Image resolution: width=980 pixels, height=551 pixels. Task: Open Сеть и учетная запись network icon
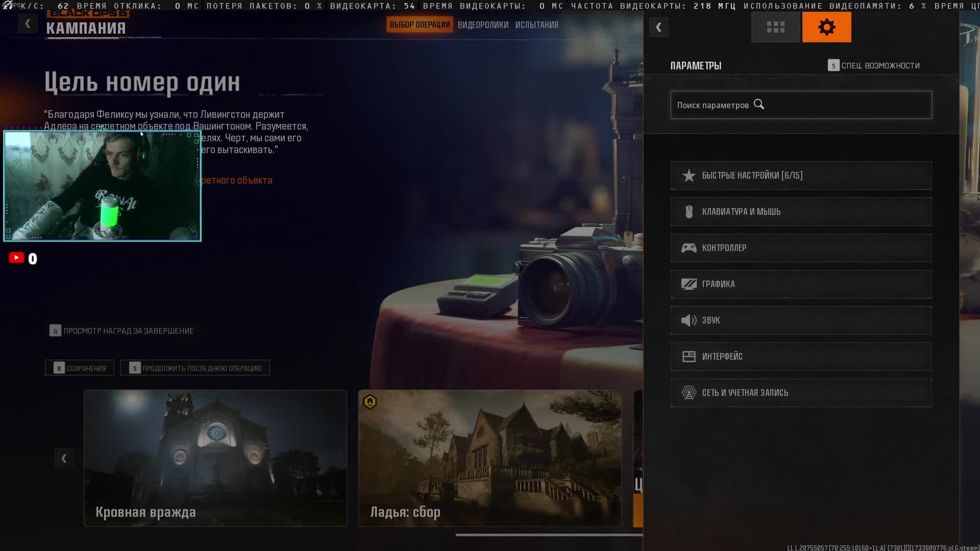[x=689, y=393]
